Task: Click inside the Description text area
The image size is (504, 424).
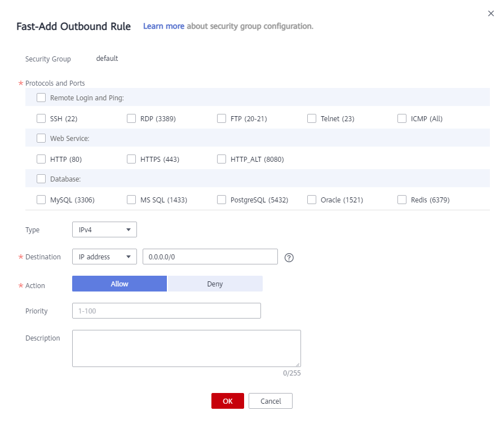Action: 187,348
